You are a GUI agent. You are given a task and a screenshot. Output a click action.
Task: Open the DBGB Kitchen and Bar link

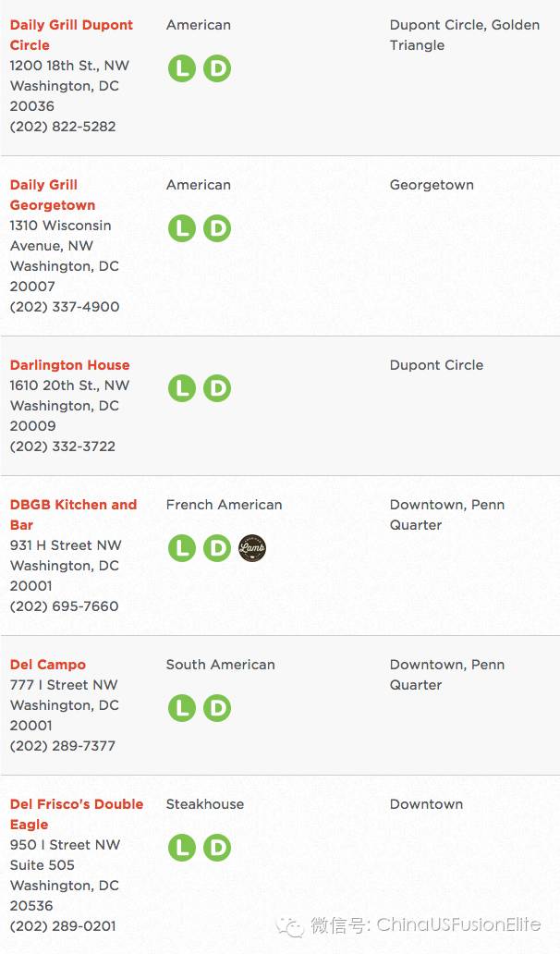click(73, 514)
